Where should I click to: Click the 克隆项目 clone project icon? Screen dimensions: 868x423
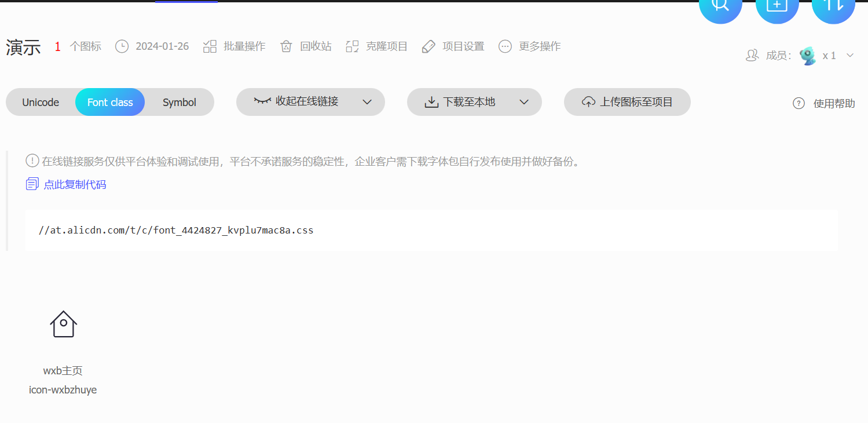click(x=352, y=46)
